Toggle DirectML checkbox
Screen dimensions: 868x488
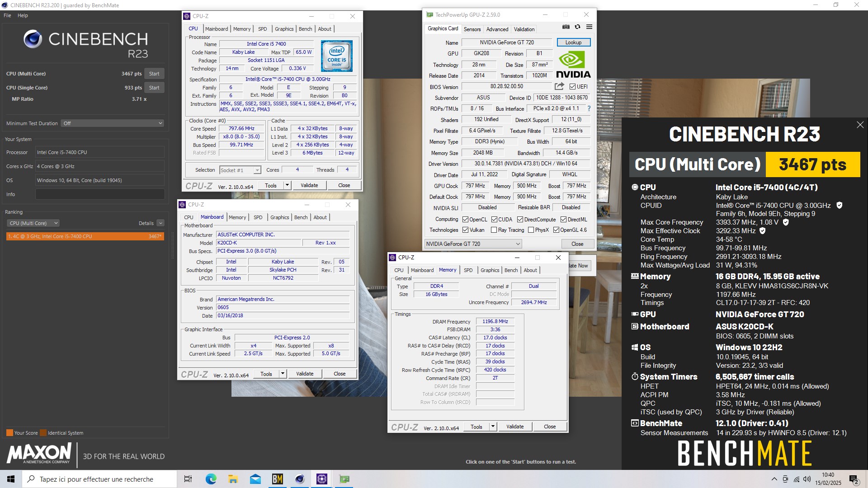[563, 220]
